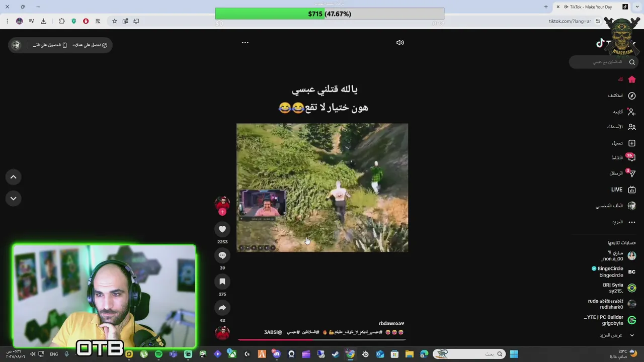Open the Steam taskbar icon
Screen dimensions: 644x362
(336, 354)
